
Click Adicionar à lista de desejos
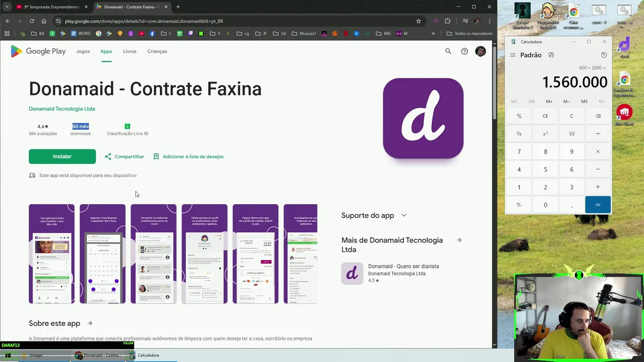pos(188,156)
